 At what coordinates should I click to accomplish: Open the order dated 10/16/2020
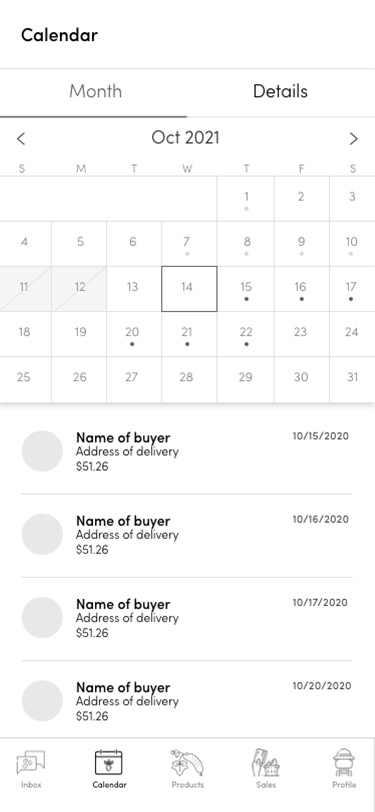(187, 535)
